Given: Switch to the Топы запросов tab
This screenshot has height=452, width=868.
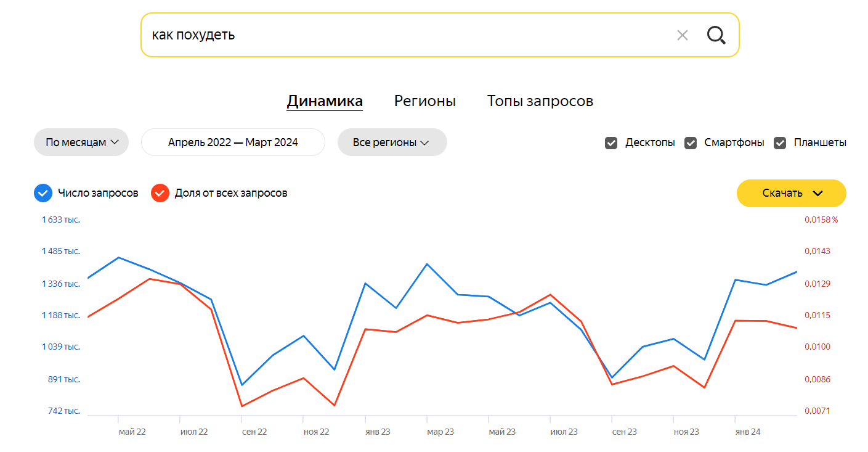Looking at the screenshot, I should pyautogui.click(x=540, y=101).
